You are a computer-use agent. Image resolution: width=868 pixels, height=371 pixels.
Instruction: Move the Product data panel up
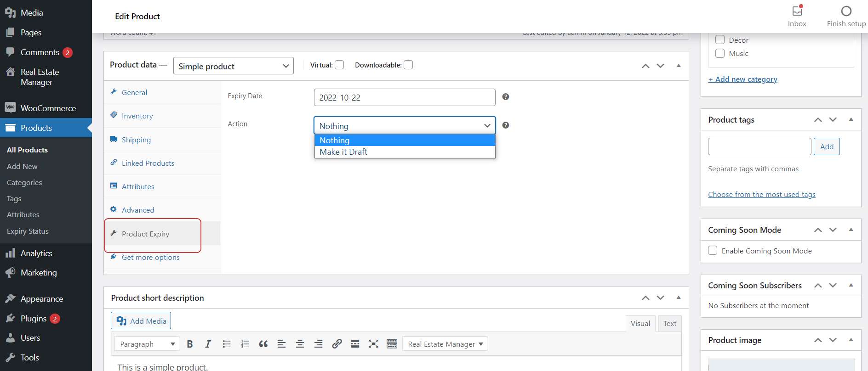646,66
